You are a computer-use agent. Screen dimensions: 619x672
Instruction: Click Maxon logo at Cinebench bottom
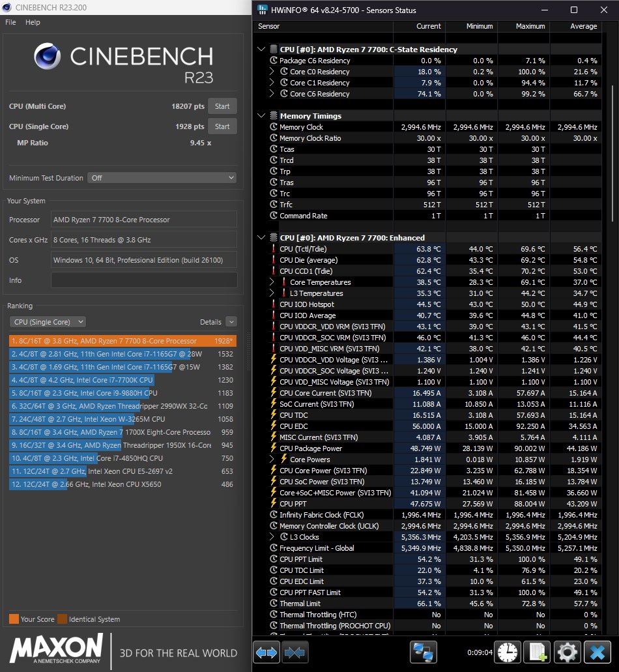(56, 649)
